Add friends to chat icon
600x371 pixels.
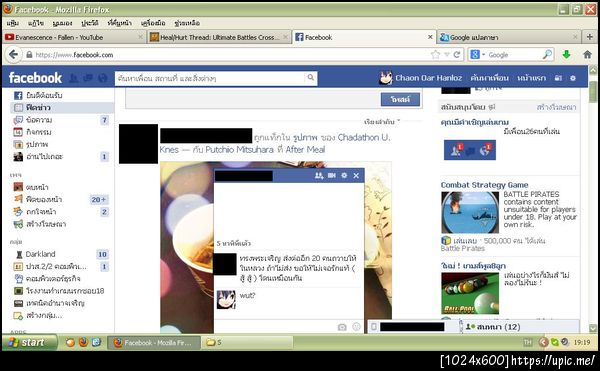pos(319,176)
